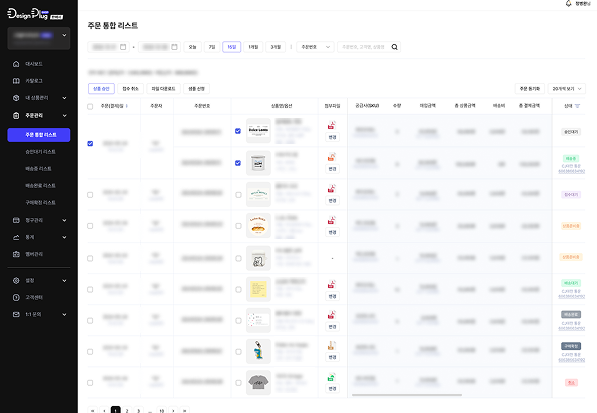Screen dimensions: 597x413
Task: Open the end date calendar icon
Action: coord(174,47)
